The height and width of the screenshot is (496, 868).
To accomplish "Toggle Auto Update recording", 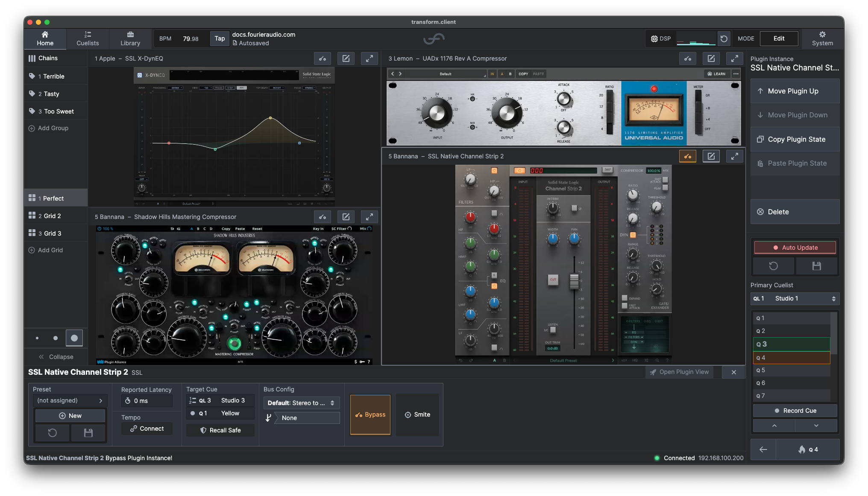I will coord(795,248).
